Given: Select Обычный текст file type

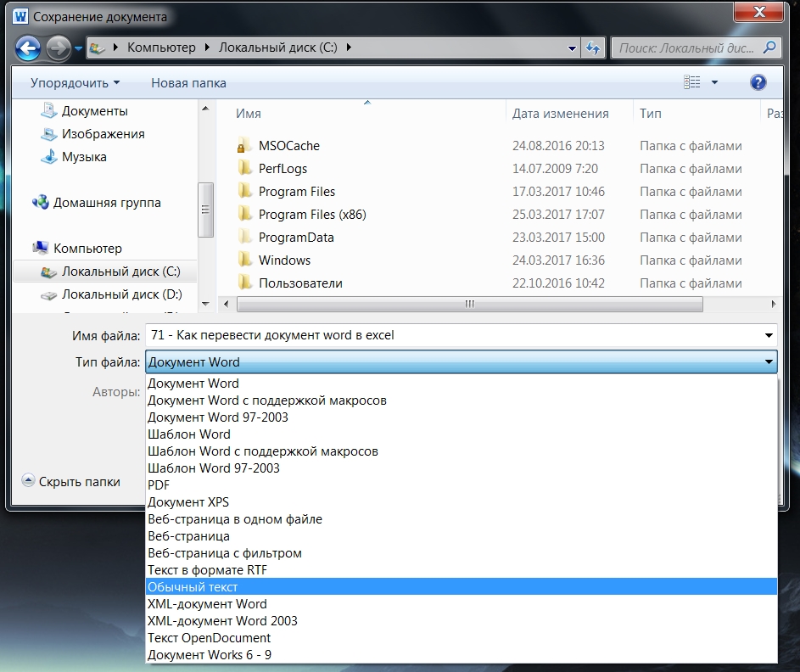Looking at the screenshot, I should [193, 587].
